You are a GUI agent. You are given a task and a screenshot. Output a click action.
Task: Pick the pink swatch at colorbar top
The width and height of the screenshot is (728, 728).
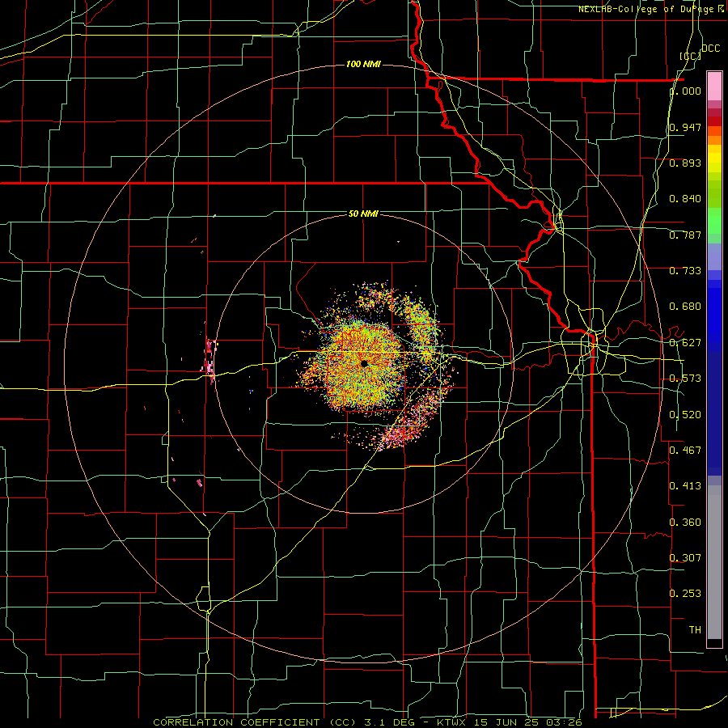click(714, 86)
